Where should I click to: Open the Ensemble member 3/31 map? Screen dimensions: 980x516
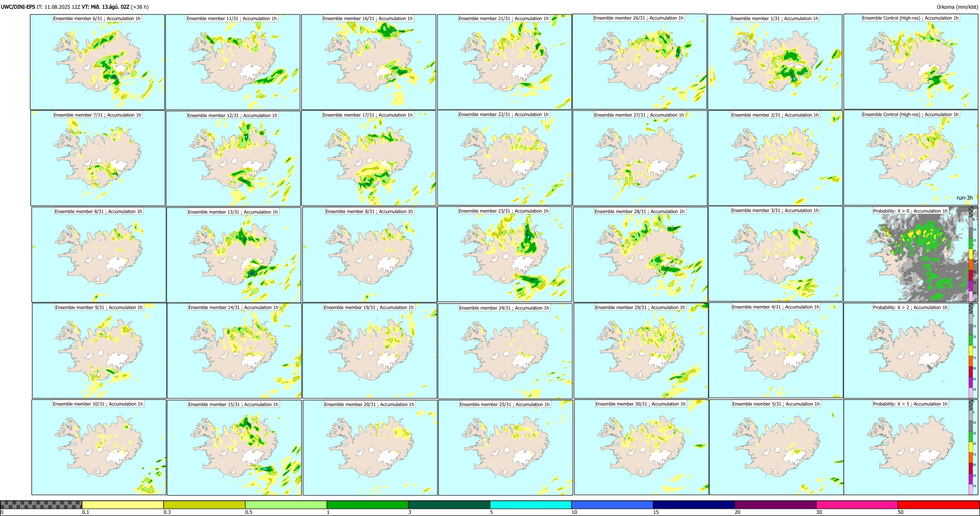tap(775, 254)
